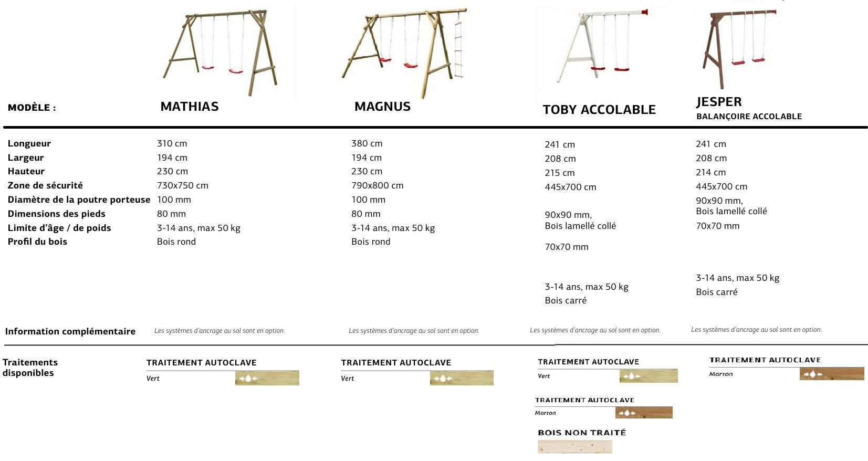The width and height of the screenshot is (868, 461).
Task: Click Diamètre de la poutre porteuse label
Action: tap(79, 200)
